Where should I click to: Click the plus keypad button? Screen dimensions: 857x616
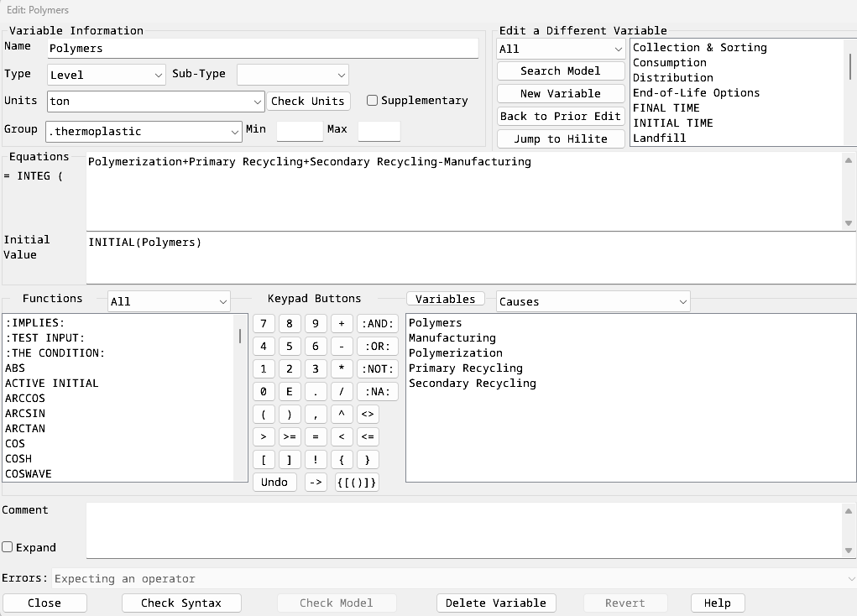tap(342, 324)
